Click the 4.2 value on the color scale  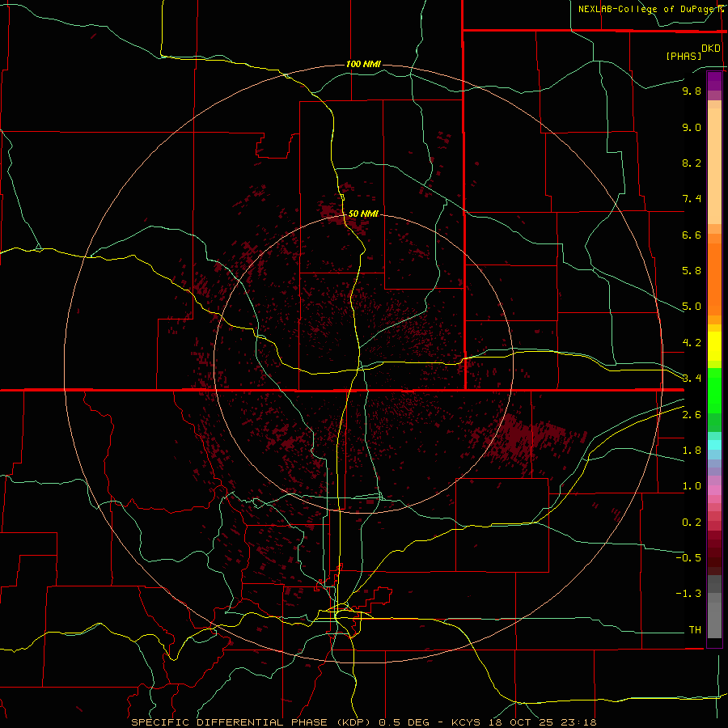tap(692, 343)
